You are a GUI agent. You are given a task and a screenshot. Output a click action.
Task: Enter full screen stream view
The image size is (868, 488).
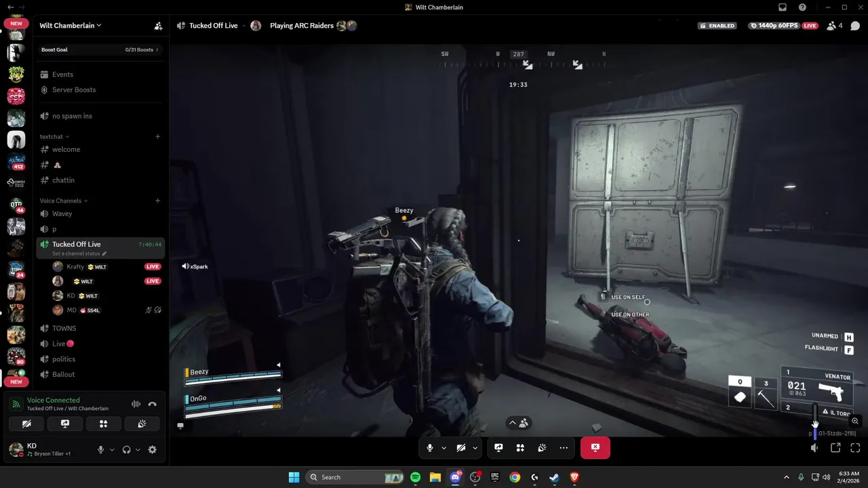(855, 448)
